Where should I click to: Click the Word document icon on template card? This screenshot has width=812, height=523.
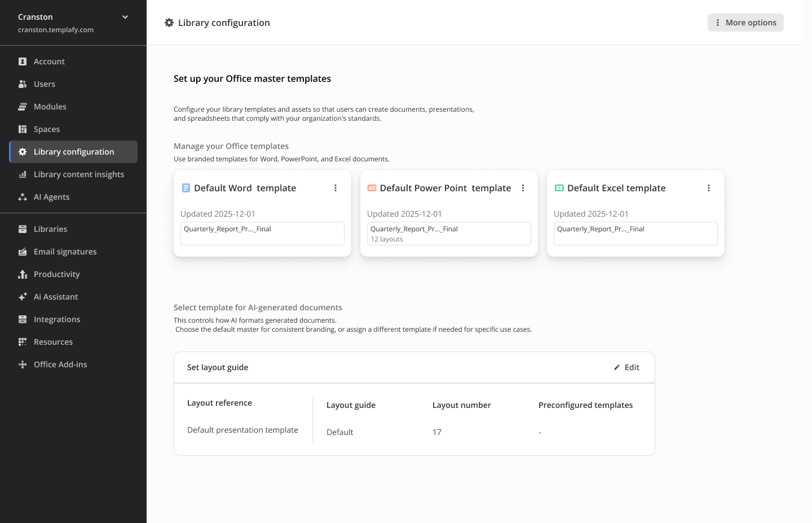pyautogui.click(x=186, y=188)
